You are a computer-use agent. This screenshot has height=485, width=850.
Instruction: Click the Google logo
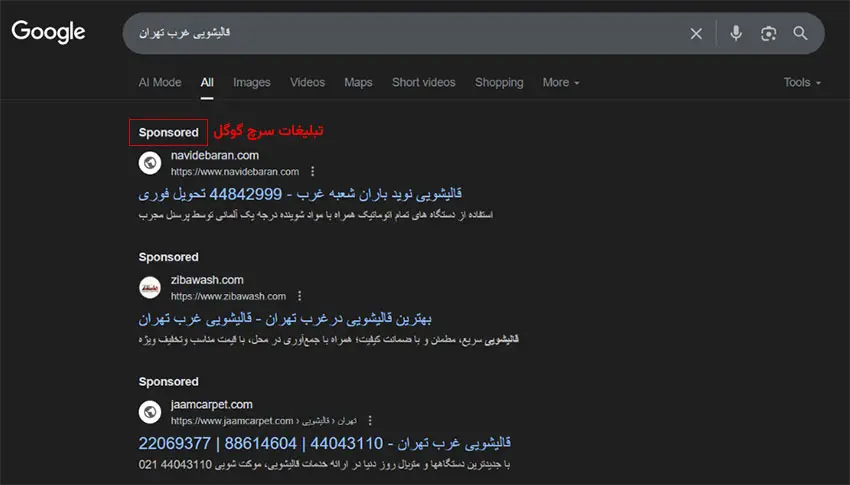(48, 32)
